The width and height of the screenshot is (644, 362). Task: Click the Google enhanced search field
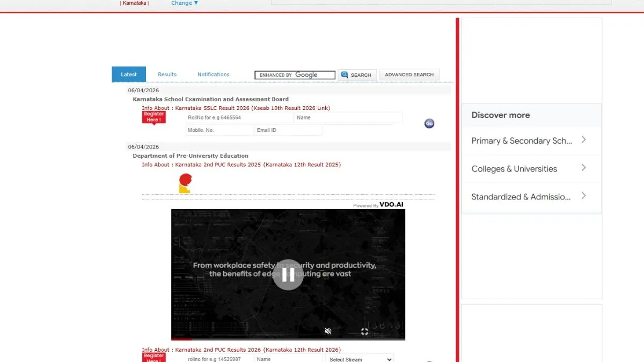pyautogui.click(x=295, y=75)
